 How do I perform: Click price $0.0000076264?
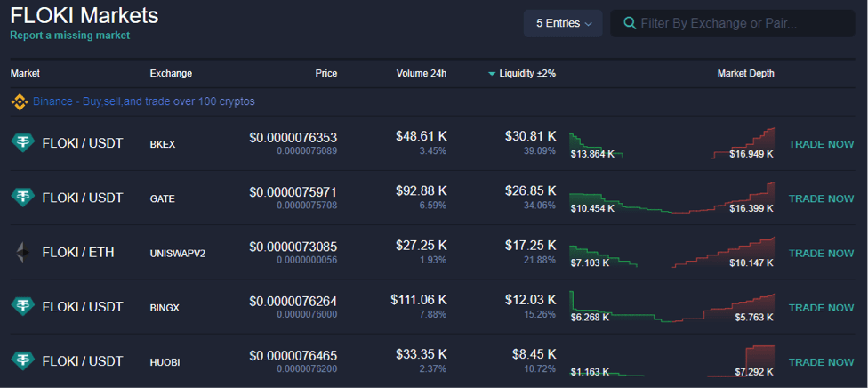[293, 301]
